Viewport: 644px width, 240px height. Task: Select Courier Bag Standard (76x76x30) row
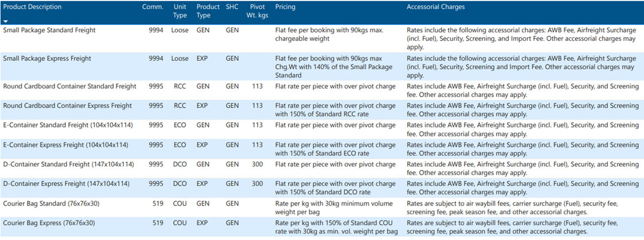tap(322, 207)
